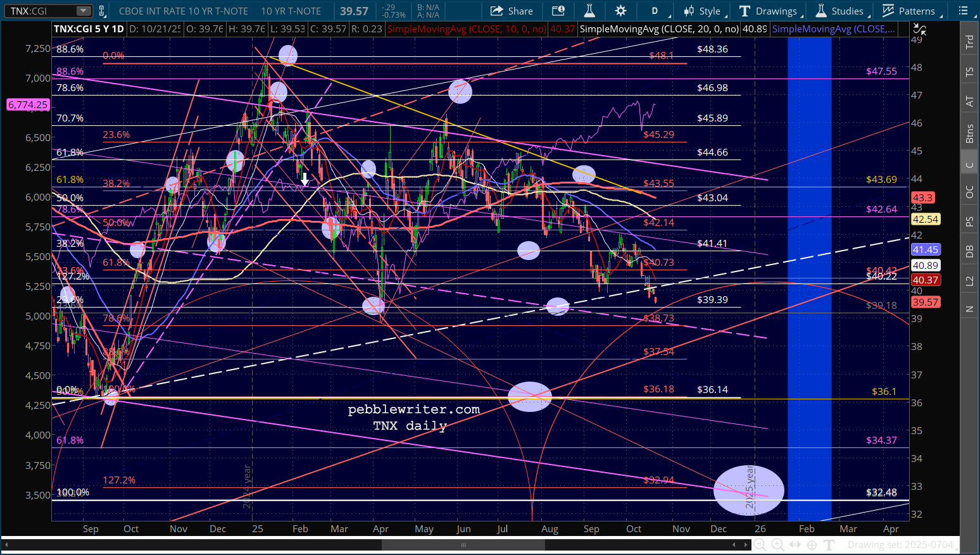Click the candlestick icon next to Style
The width and height of the screenshot is (980, 555).
pos(688,11)
